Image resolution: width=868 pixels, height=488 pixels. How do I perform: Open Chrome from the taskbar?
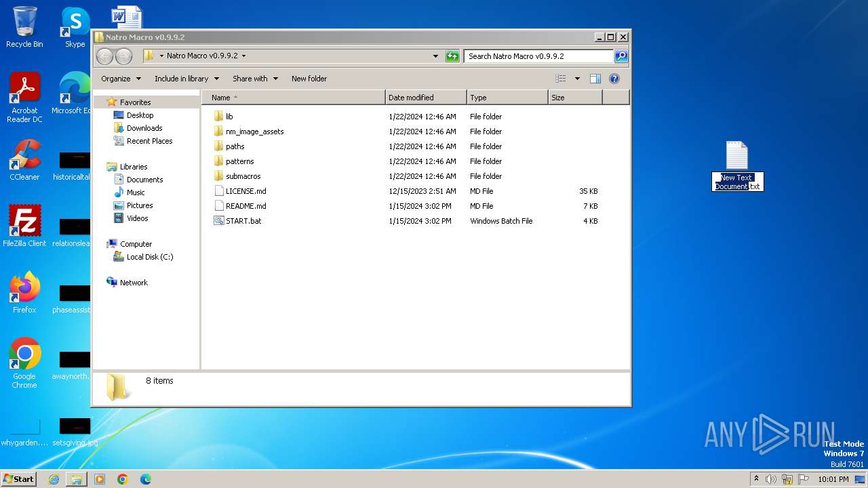(x=123, y=479)
